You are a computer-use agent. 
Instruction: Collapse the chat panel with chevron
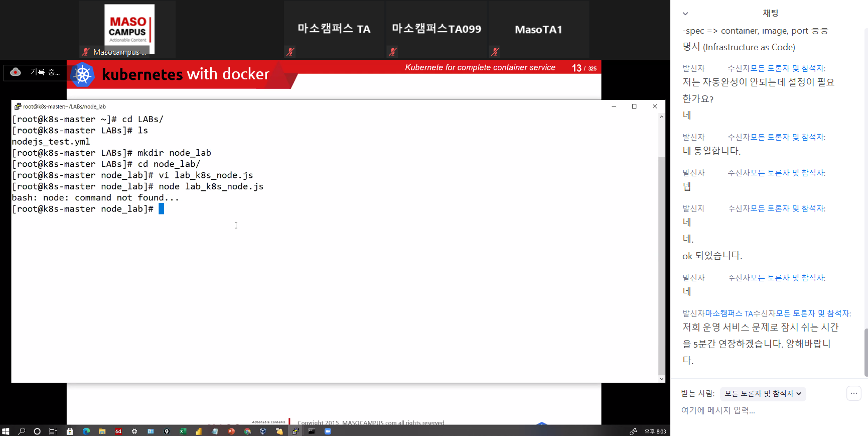[685, 14]
